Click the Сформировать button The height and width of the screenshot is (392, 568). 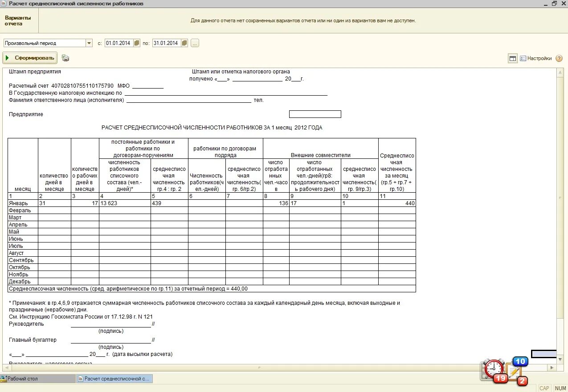click(30, 58)
